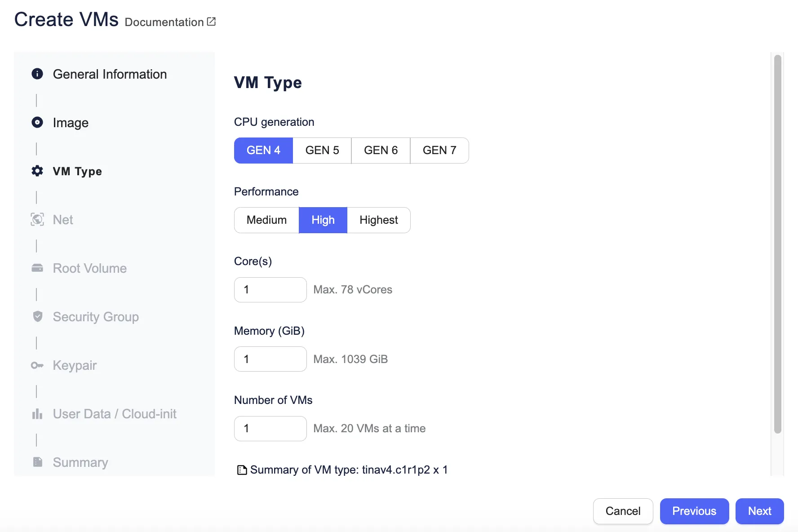
Task: Click the Net step icon
Action: [38, 220]
